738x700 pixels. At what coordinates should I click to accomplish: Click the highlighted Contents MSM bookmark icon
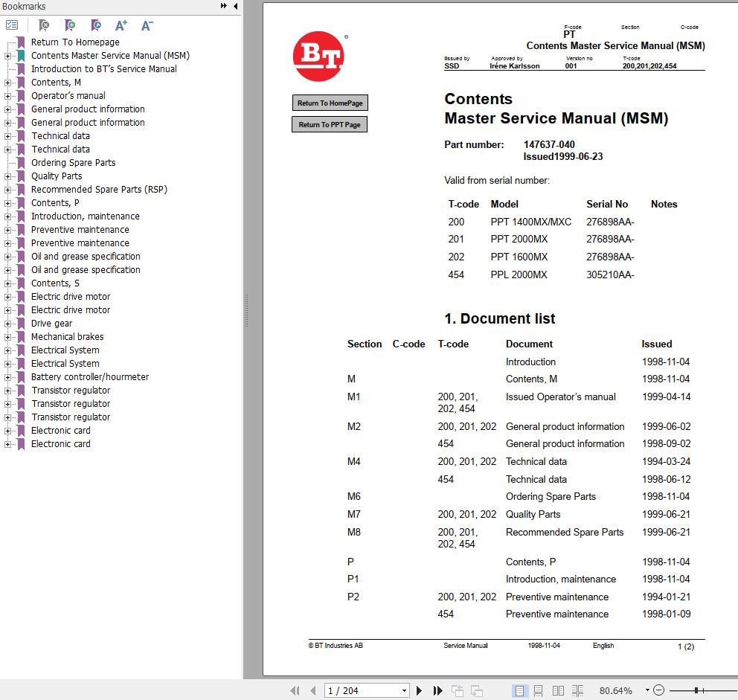[x=21, y=56]
